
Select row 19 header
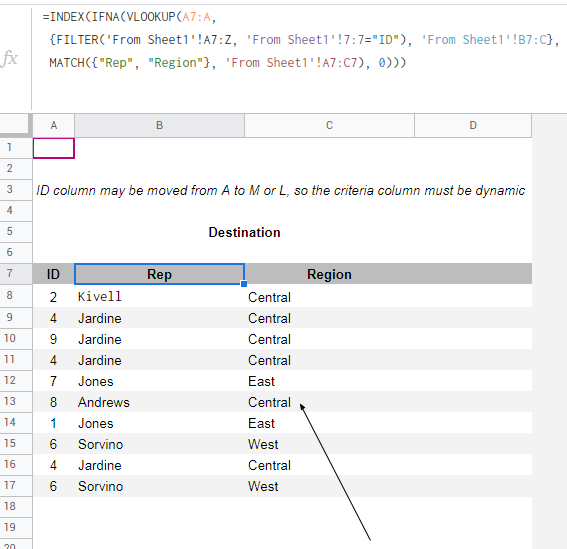point(16,527)
